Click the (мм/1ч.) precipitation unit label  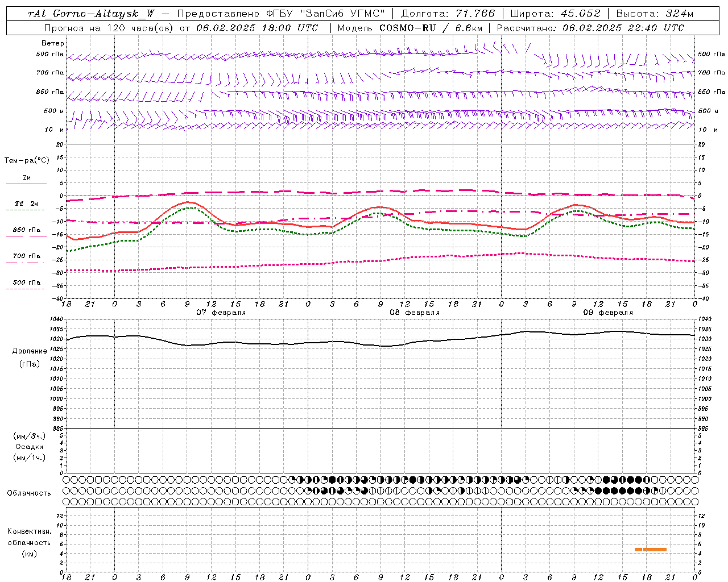[30, 458]
